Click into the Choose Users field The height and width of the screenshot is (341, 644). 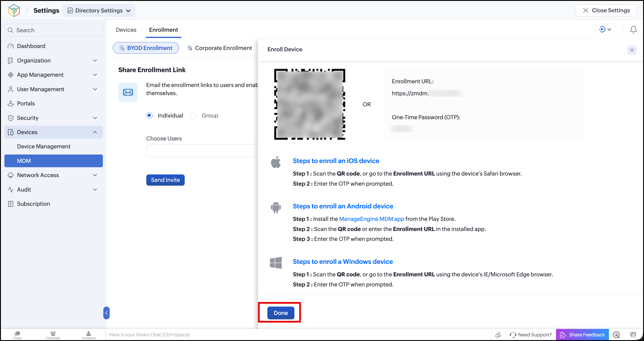pyautogui.click(x=202, y=151)
